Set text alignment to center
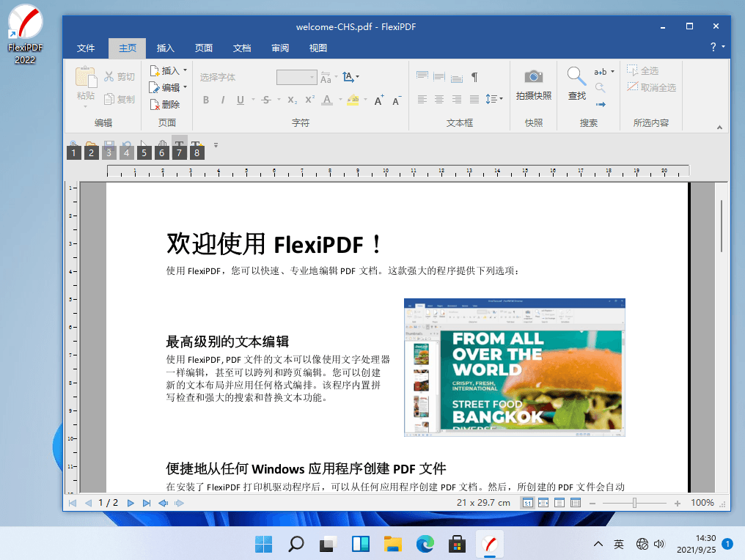This screenshot has height=560, width=745. coord(439,99)
